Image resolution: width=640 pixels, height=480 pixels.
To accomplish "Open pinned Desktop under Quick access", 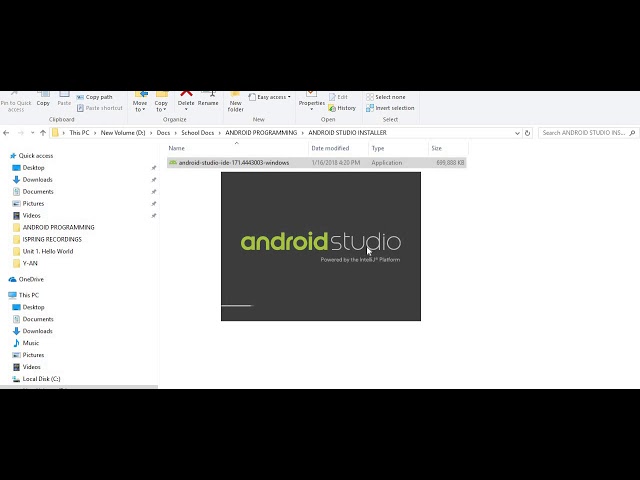I will tap(33, 168).
